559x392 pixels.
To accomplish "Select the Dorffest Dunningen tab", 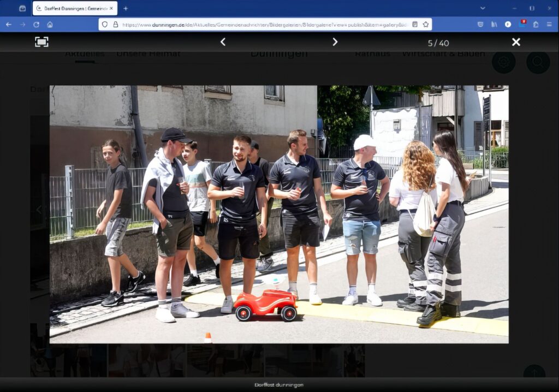I will tap(75, 8).
